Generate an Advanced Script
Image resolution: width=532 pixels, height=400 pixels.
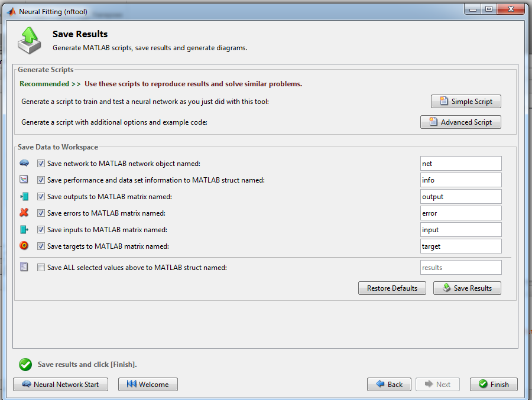click(460, 122)
